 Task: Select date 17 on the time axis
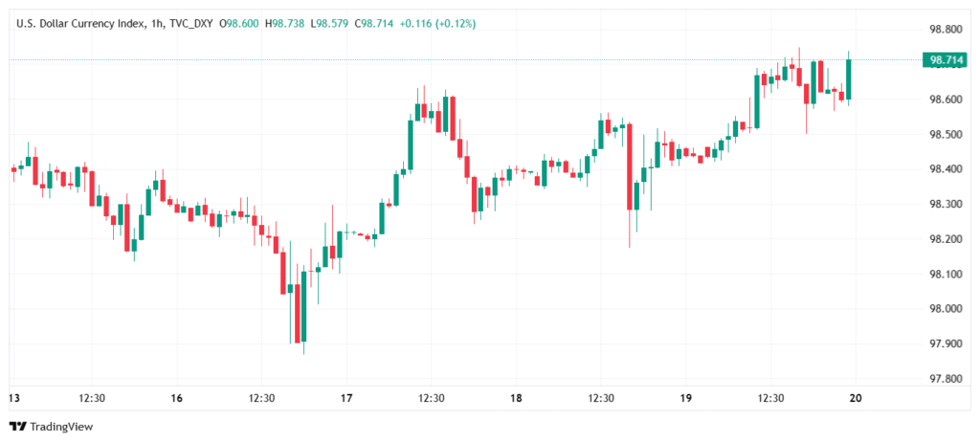tap(346, 398)
